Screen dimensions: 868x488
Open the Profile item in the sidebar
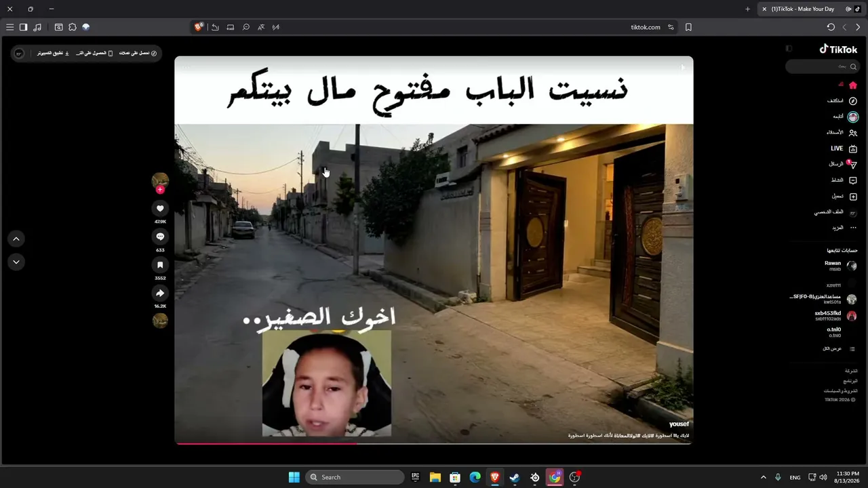pyautogui.click(x=836, y=212)
